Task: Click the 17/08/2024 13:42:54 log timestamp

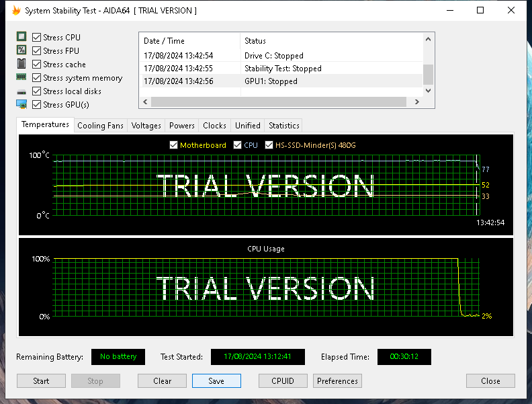Action: point(179,55)
